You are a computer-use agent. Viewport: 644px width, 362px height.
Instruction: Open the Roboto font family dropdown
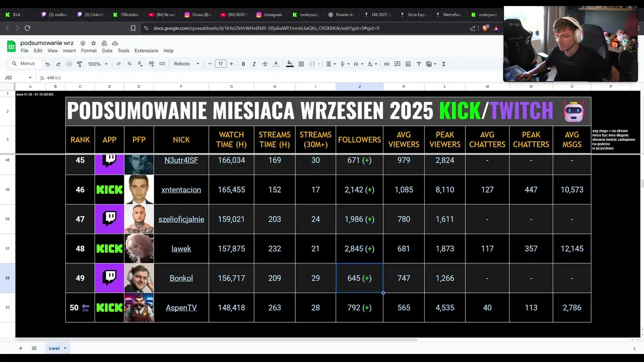click(187, 64)
